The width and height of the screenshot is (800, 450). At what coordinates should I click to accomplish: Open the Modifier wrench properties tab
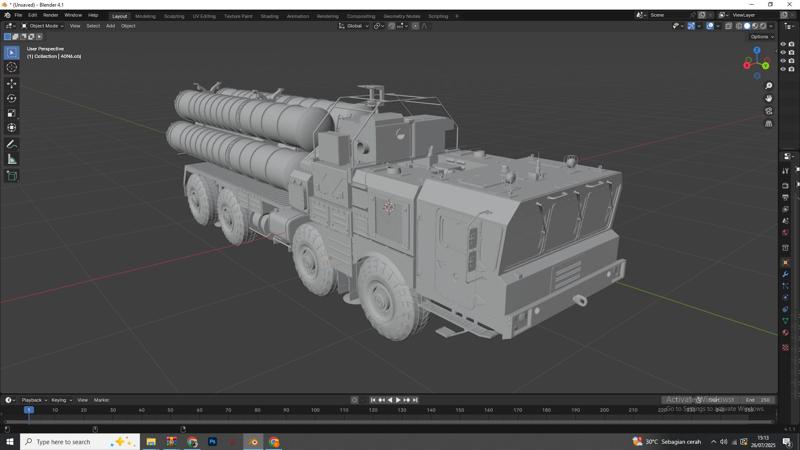click(786, 274)
